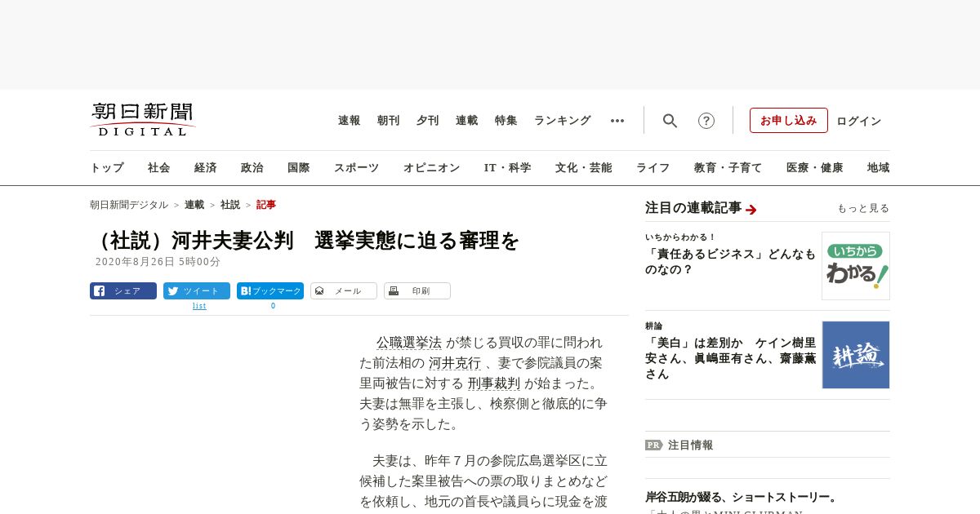This screenshot has height=514, width=980.
Task: Click the 朝日新聞デジタル breadcrumb link
Action: tap(129, 205)
